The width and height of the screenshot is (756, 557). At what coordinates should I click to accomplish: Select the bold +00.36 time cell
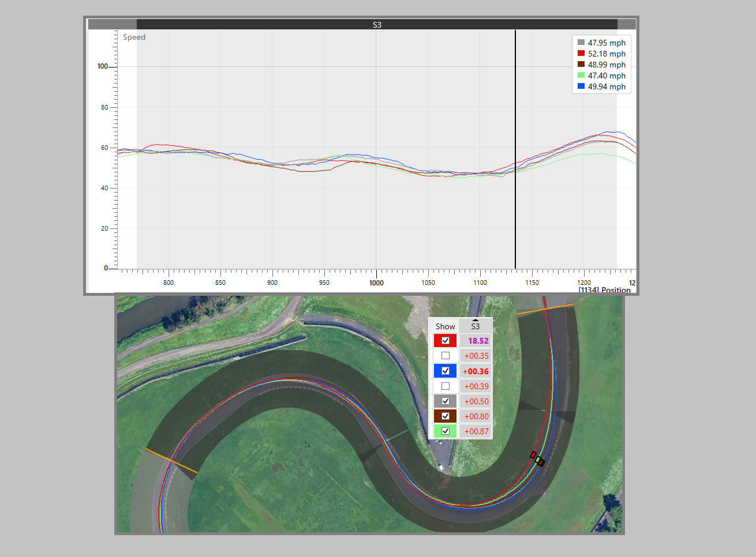476,371
